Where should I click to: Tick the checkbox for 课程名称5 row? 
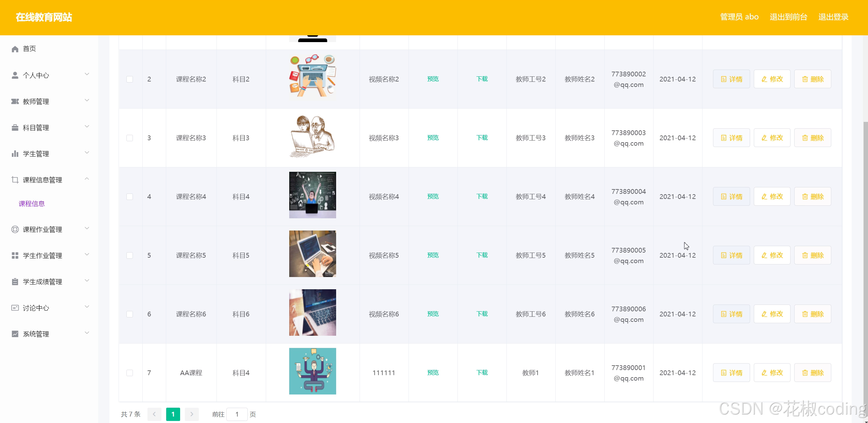[x=129, y=255]
